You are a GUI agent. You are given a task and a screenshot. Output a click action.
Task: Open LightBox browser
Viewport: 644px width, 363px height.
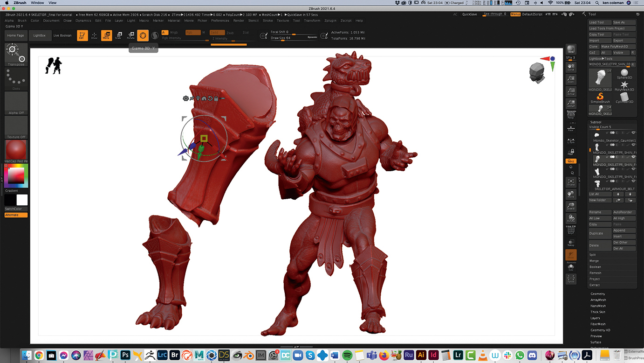[40, 35]
